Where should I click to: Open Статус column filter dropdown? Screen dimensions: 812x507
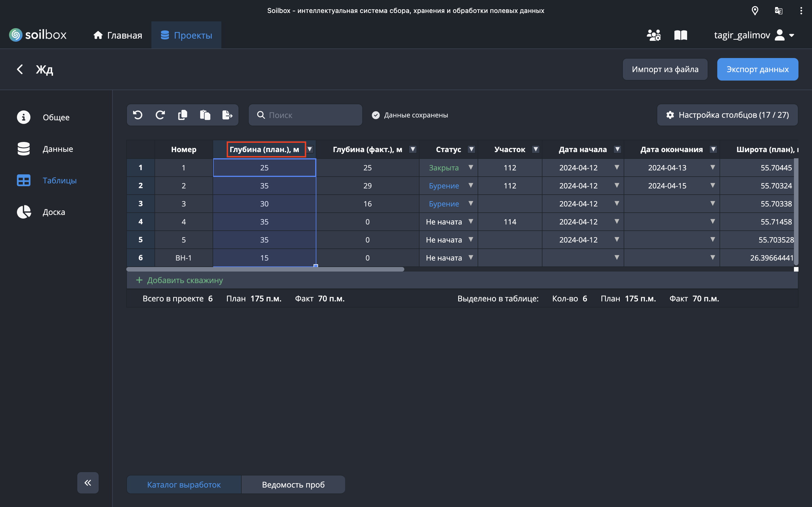(x=471, y=149)
